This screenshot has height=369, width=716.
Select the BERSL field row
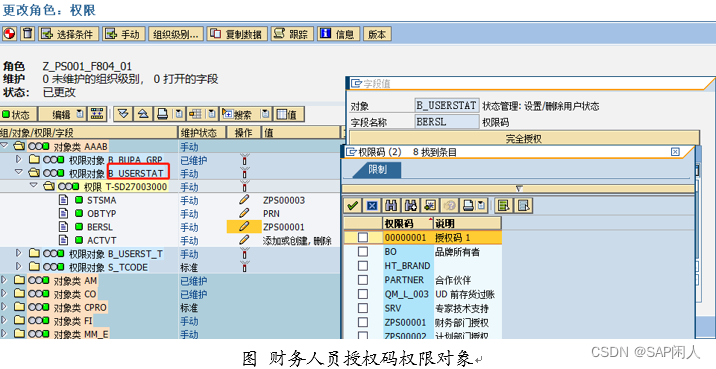point(170,227)
